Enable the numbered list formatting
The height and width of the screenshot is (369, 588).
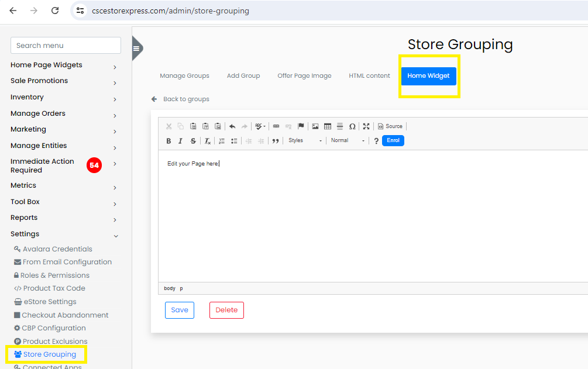(x=222, y=140)
